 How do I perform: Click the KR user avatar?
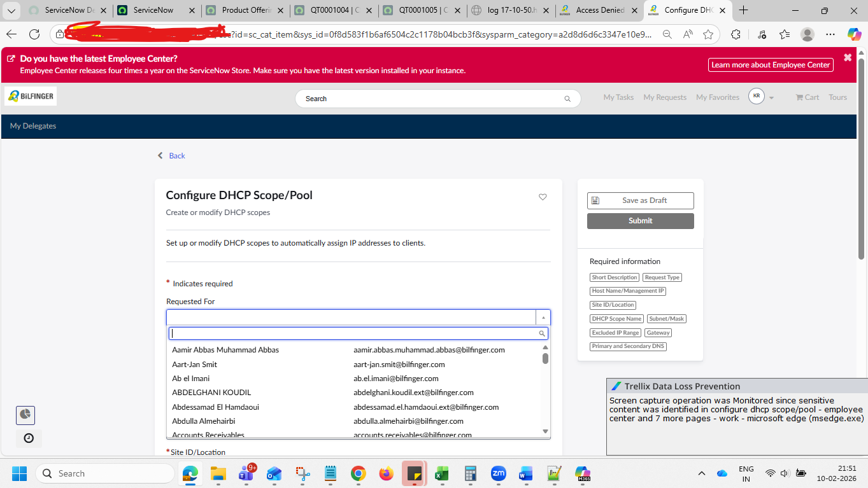pyautogui.click(x=756, y=97)
